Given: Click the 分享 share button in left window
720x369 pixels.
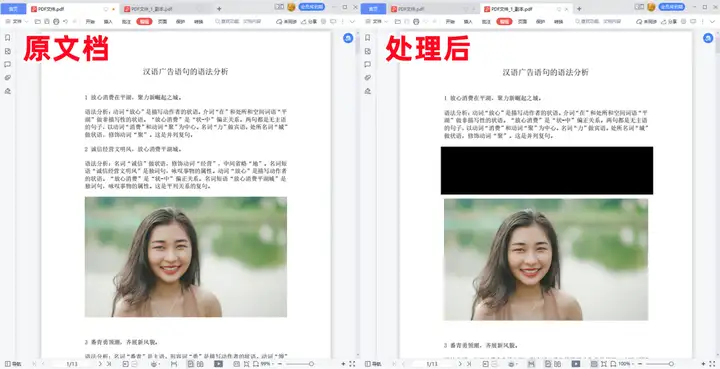Looking at the screenshot, I should click(x=309, y=22).
